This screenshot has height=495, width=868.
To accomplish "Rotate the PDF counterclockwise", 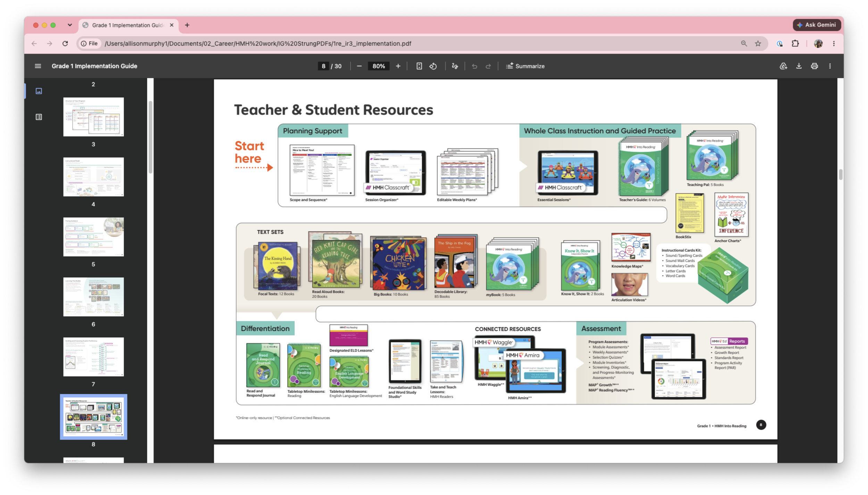I will click(433, 66).
